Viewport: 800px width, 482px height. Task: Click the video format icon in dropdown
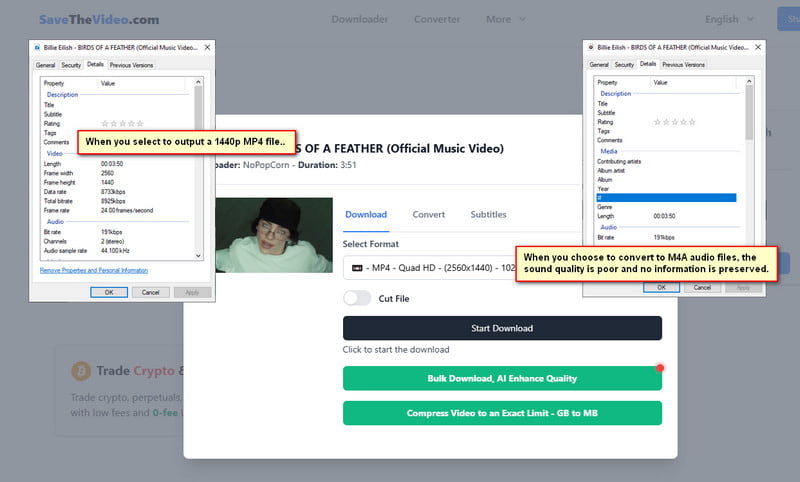(357, 268)
